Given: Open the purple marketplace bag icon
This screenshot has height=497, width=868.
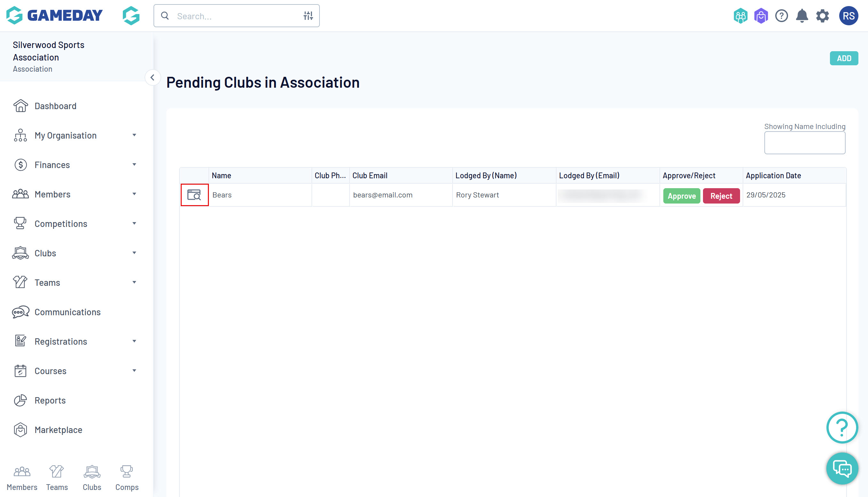Looking at the screenshot, I should tap(761, 16).
